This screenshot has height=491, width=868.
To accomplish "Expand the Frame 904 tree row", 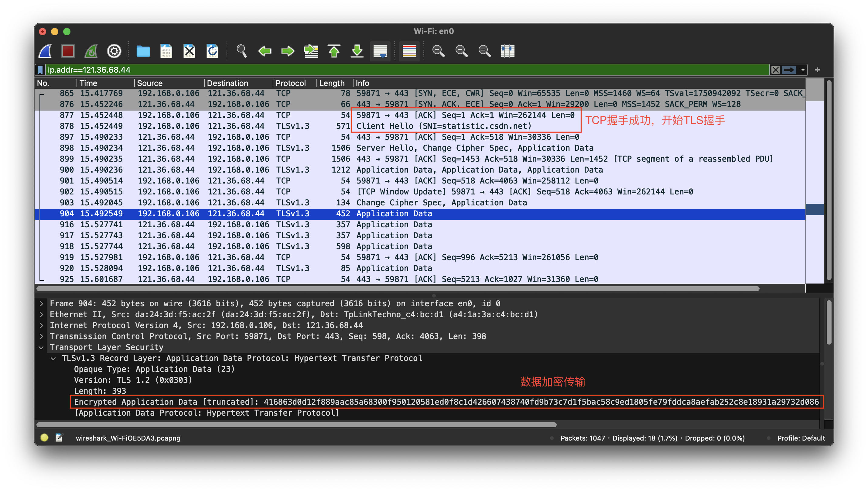I will click(x=42, y=304).
